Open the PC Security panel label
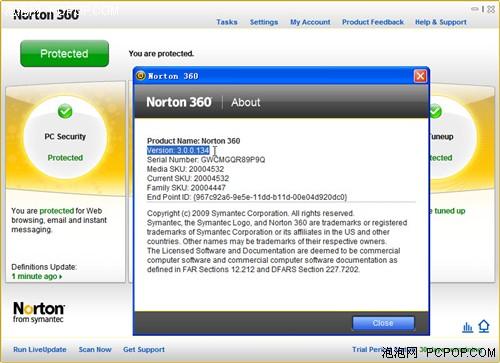Image resolution: width=500 pixels, height=363 pixels. [65, 137]
